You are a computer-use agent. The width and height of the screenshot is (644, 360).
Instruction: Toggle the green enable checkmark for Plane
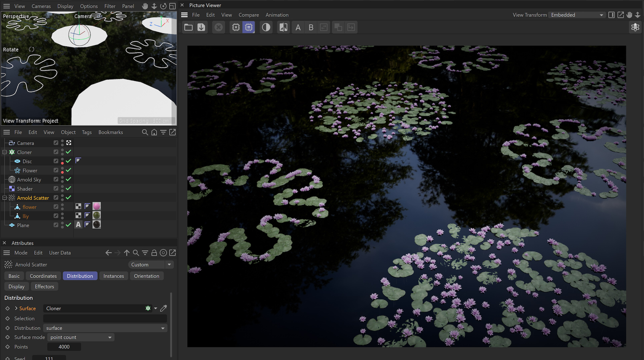[x=68, y=225]
